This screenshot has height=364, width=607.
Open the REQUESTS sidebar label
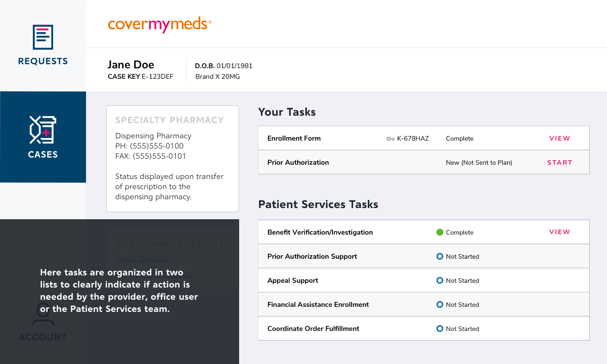tap(43, 61)
